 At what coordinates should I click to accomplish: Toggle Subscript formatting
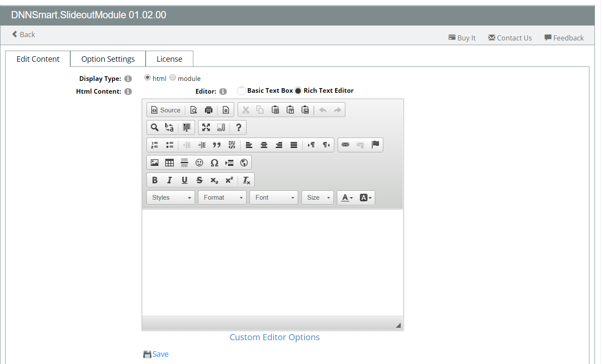(214, 180)
